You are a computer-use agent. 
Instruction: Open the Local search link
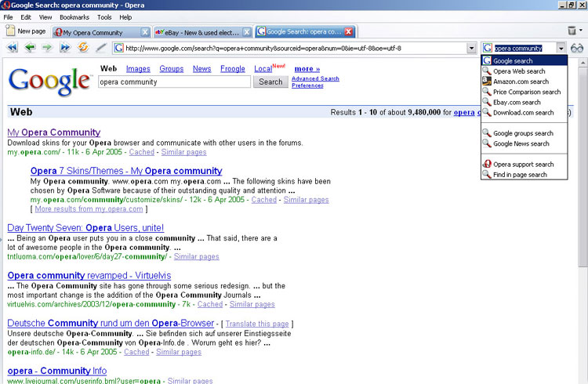[263, 69]
